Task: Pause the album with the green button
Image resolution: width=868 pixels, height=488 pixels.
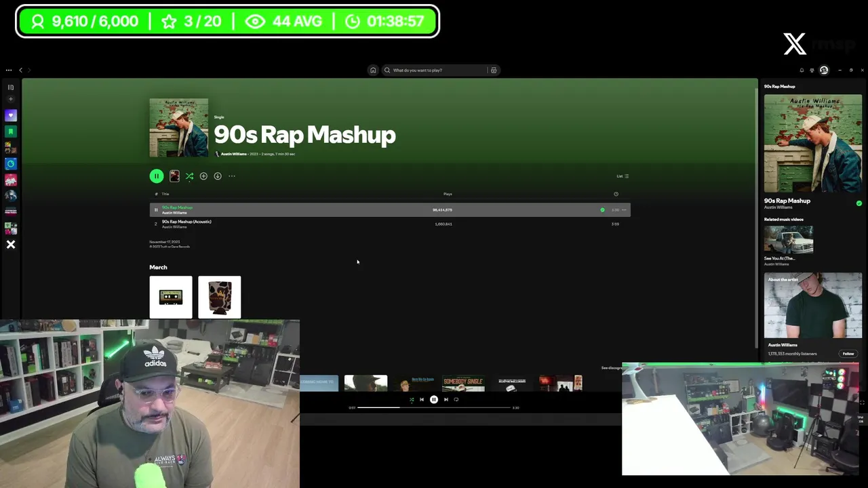Action: [157, 176]
